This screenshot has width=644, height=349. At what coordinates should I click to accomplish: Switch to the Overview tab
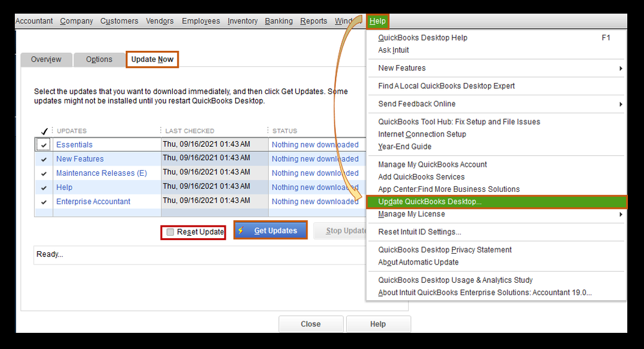[46, 59]
